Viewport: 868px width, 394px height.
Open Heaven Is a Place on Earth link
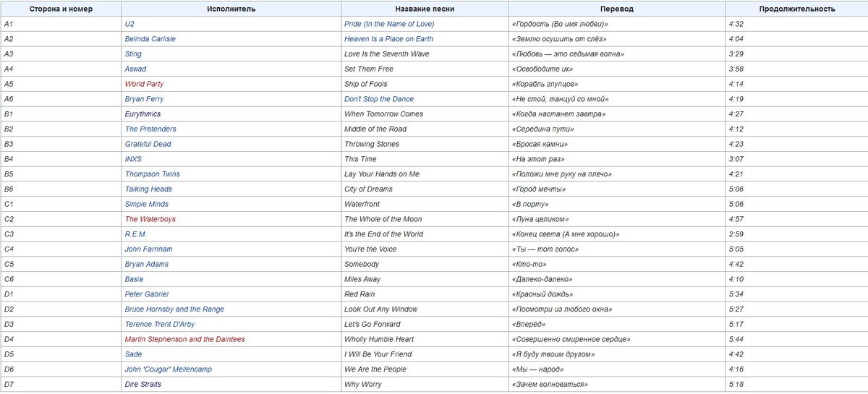point(388,39)
